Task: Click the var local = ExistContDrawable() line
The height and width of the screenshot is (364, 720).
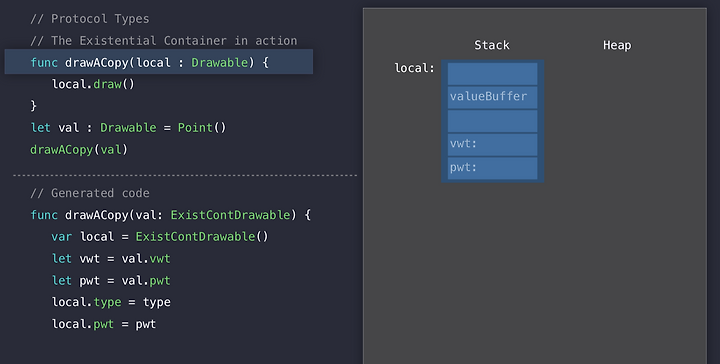Action: (160, 236)
